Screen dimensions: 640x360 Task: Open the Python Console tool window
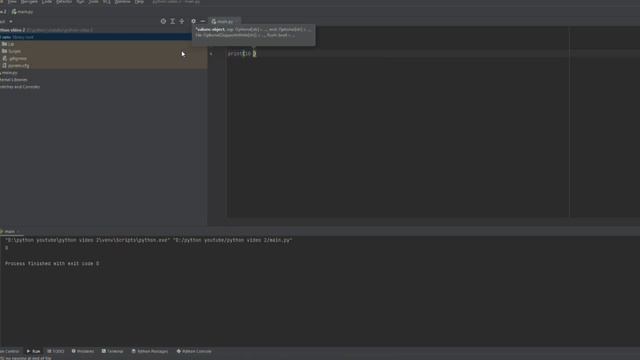tap(194, 351)
